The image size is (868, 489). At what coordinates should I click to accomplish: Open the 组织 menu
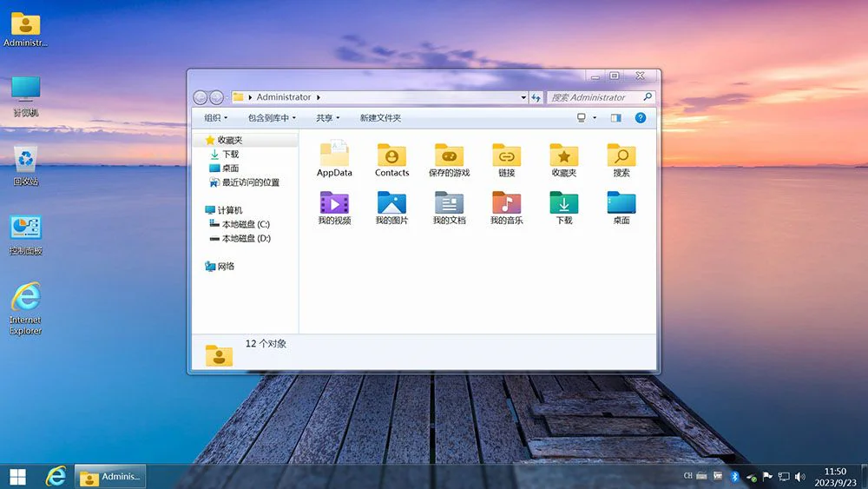click(x=215, y=118)
